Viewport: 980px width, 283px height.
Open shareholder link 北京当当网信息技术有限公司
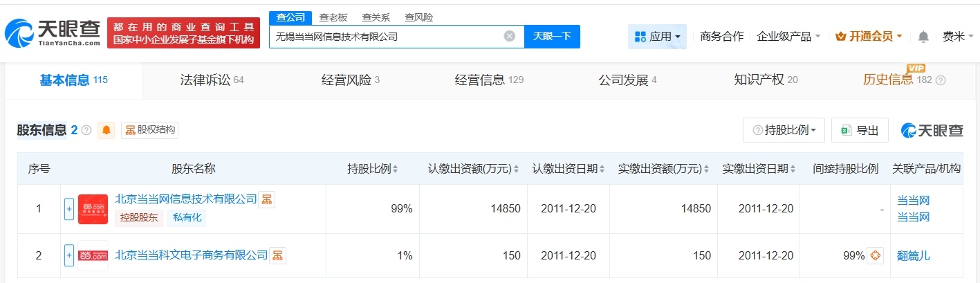(x=185, y=199)
